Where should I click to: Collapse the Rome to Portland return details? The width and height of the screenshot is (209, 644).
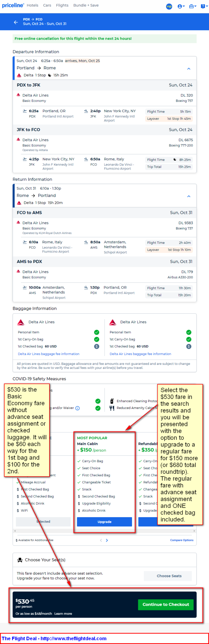189,196
